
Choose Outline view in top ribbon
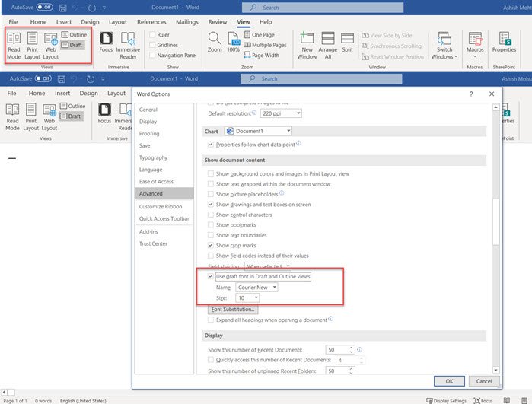(x=75, y=34)
